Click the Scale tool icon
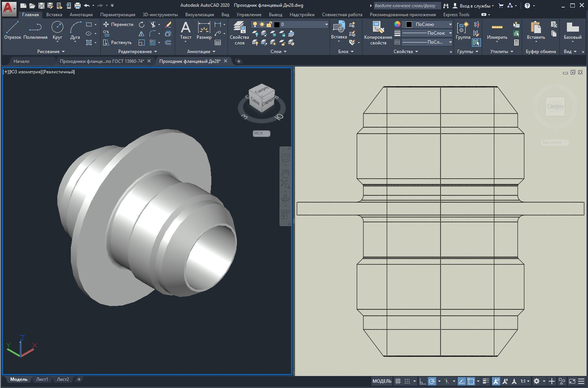This screenshot has width=588, height=388. pyautogui.click(x=142, y=42)
